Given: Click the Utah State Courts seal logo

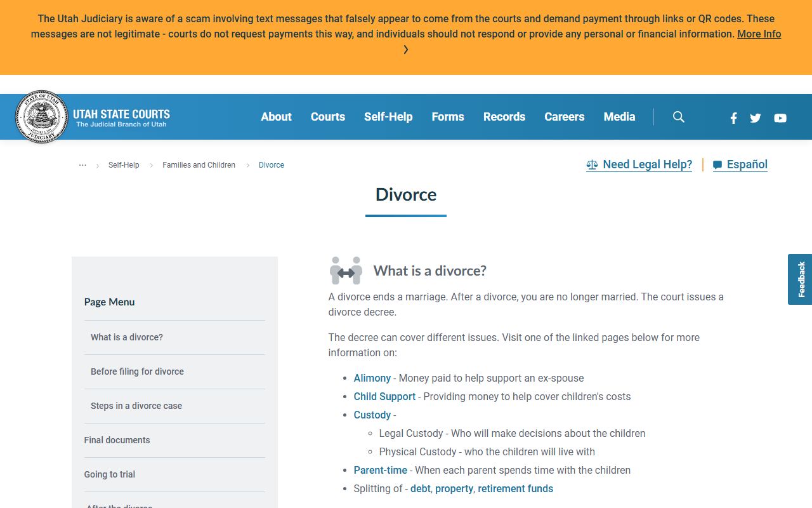Looking at the screenshot, I should tap(41, 117).
